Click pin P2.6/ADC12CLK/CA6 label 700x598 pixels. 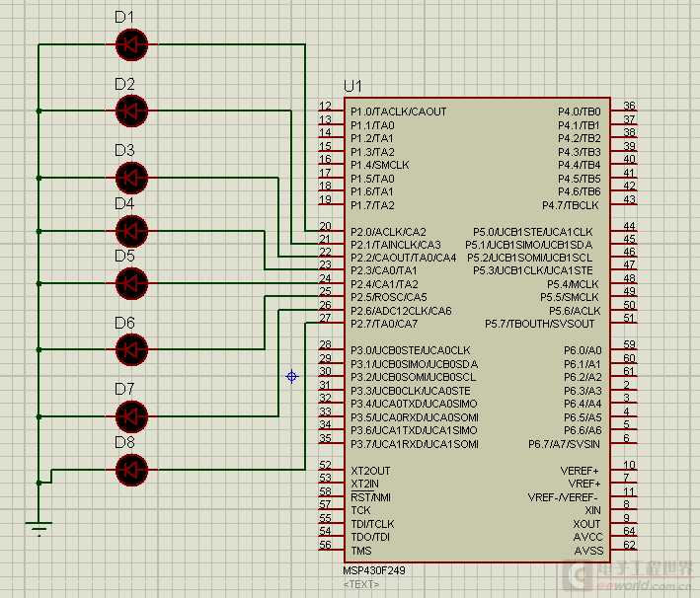tap(401, 311)
